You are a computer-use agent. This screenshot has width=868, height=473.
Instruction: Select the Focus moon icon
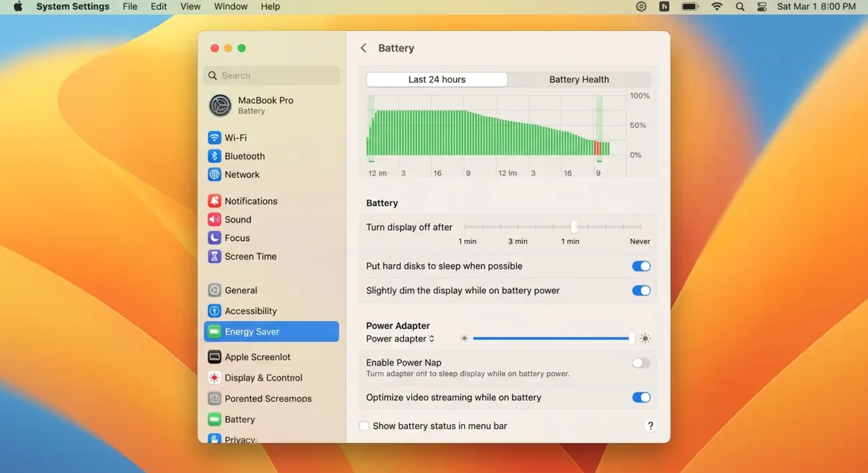tap(214, 238)
